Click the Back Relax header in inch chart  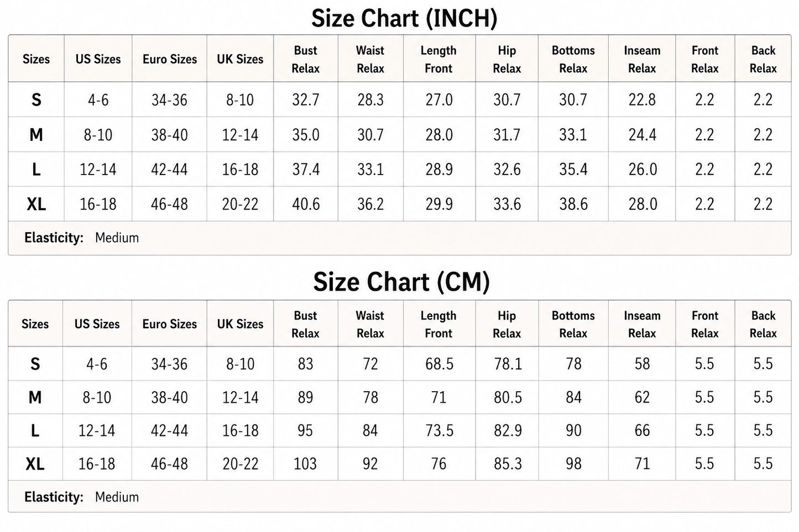tap(763, 59)
